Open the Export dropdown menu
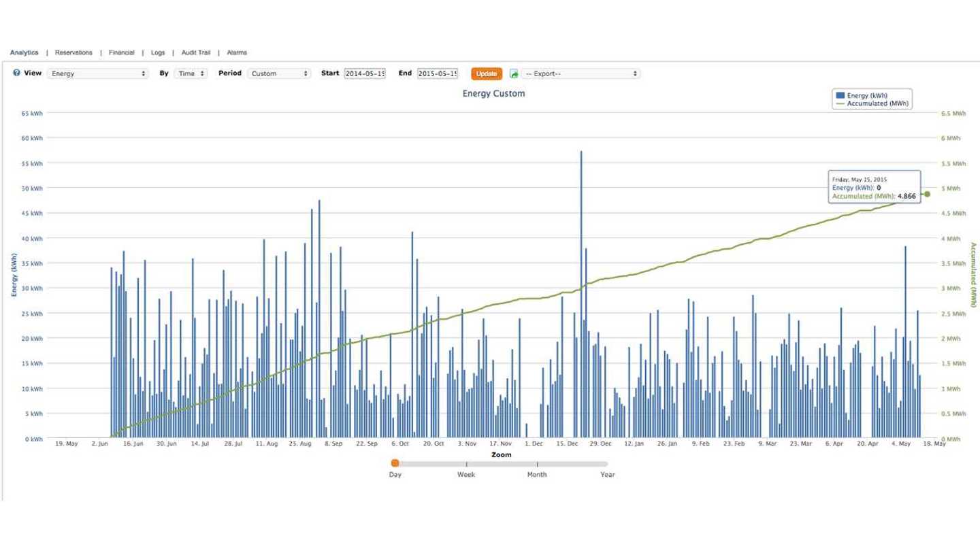This screenshot has height=551, width=980. [581, 73]
